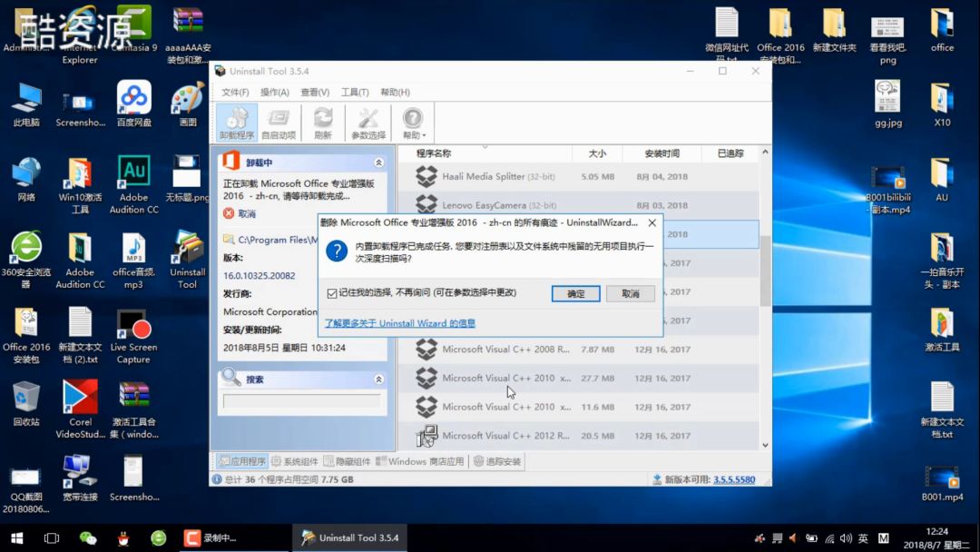Click 确定 button in dialog
Image resolution: width=980 pixels, height=552 pixels.
pyautogui.click(x=575, y=294)
